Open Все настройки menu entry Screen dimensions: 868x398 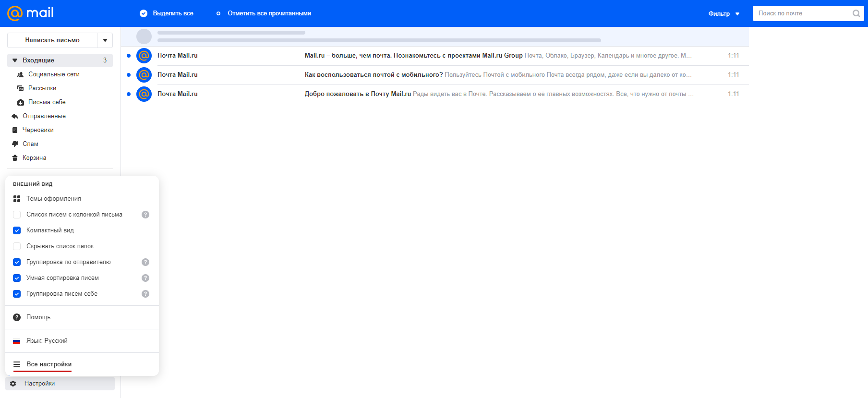82,364
